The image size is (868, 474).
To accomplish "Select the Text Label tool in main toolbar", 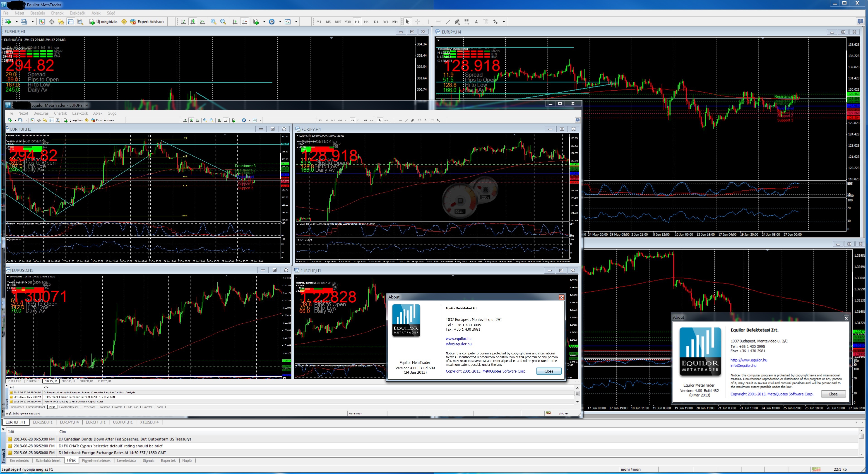I will pos(486,22).
